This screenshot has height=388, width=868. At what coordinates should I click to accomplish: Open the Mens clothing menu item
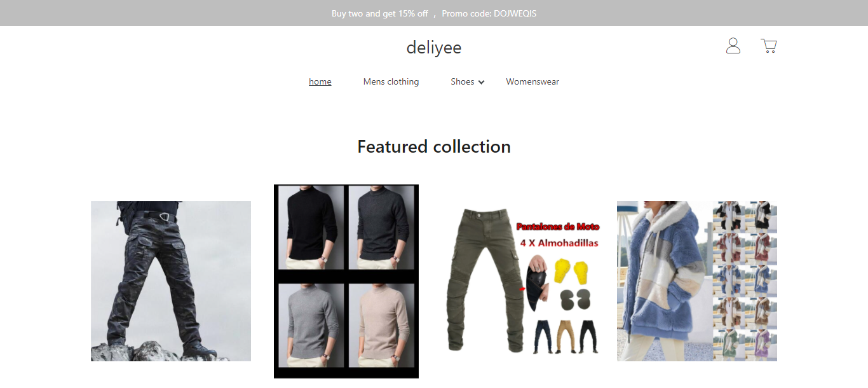391,81
